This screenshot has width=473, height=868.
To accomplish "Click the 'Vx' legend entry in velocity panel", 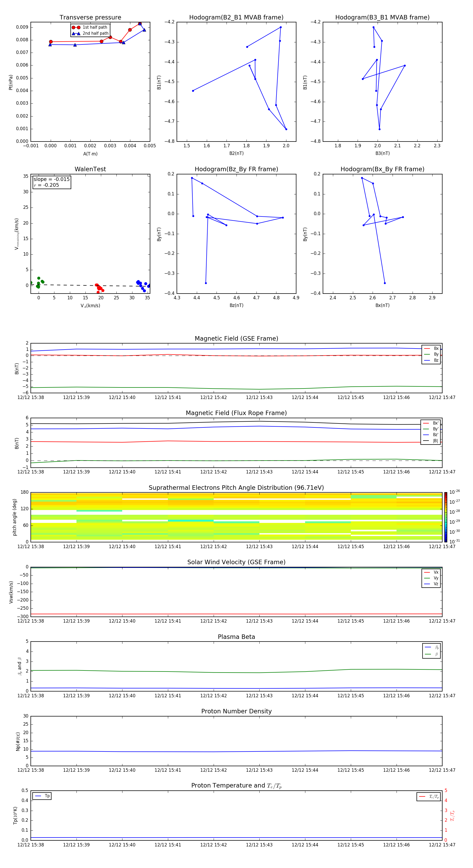I will click(x=431, y=573).
